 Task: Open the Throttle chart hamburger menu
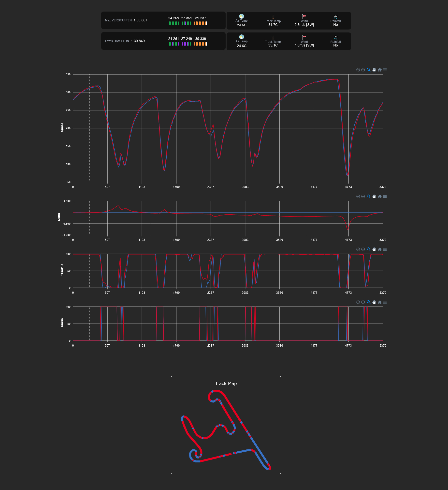[385, 249]
